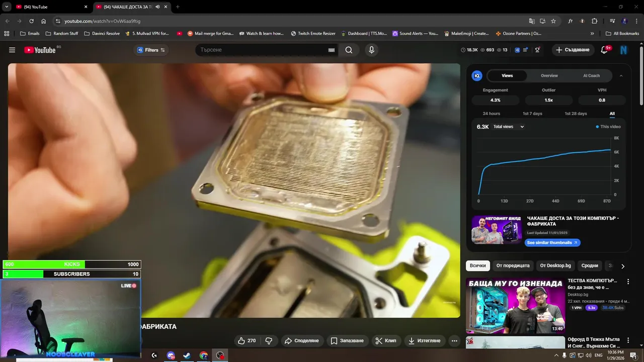
Task: Open the Total views dropdown
Action: pyautogui.click(x=509, y=127)
